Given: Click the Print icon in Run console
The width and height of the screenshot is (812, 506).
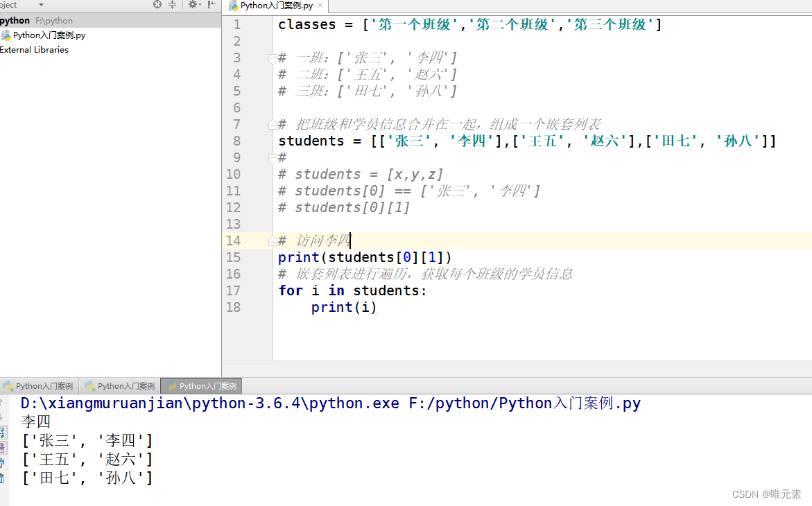Looking at the screenshot, I should coord(2,462).
